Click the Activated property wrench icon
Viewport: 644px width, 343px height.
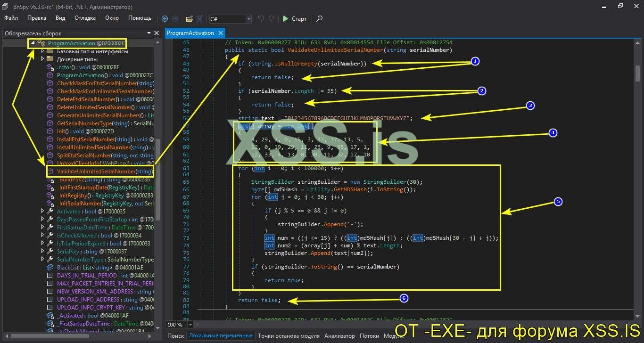coord(50,212)
